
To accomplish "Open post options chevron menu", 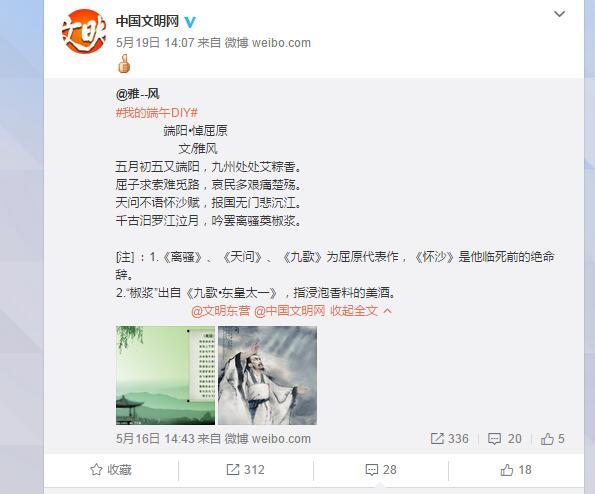I will coord(559,14).
